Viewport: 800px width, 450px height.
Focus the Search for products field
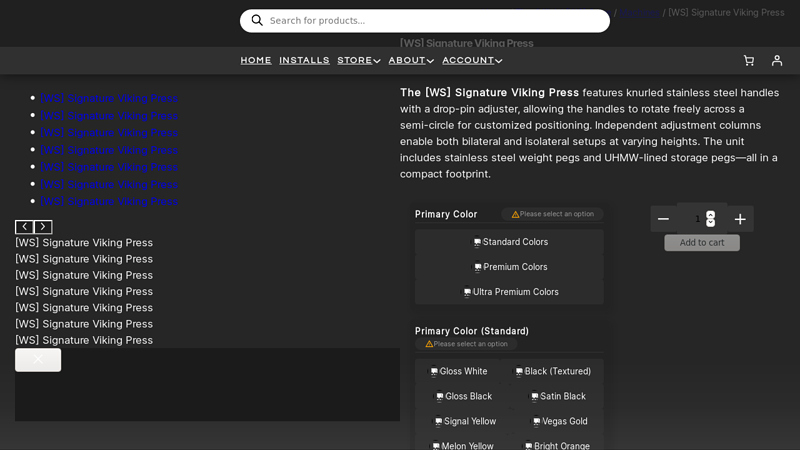click(424, 20)
